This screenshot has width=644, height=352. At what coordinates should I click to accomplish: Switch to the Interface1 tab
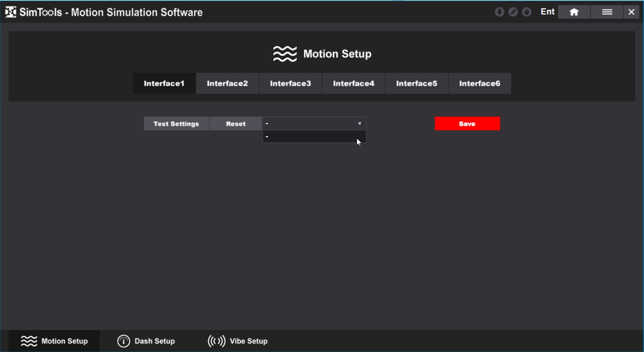pyautogui.click(x=164, y=83)
